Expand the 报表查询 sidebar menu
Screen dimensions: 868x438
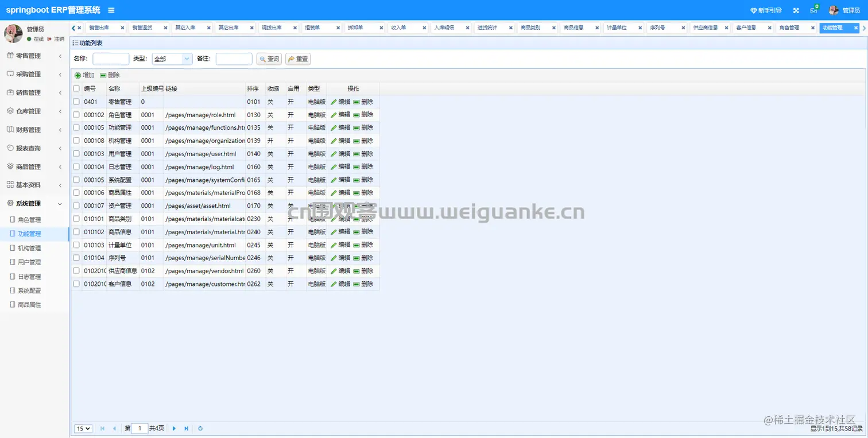coord(34,148)
